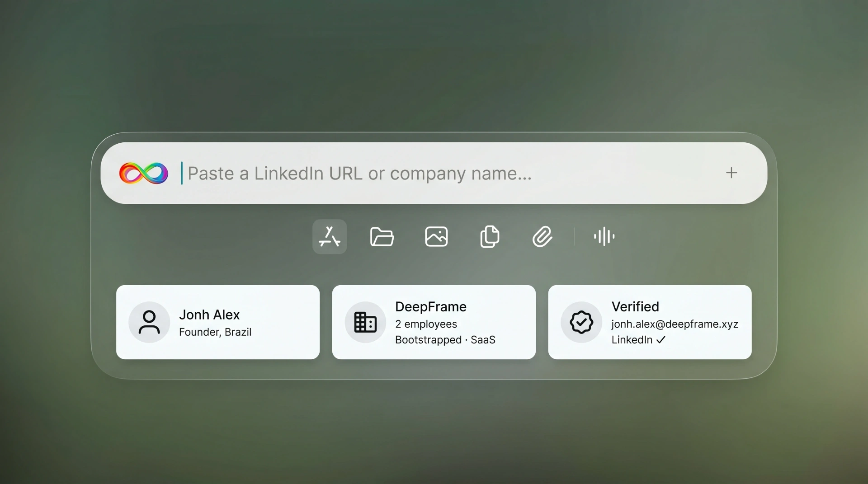Click the plus icon in the search bar

pos(731,173)
